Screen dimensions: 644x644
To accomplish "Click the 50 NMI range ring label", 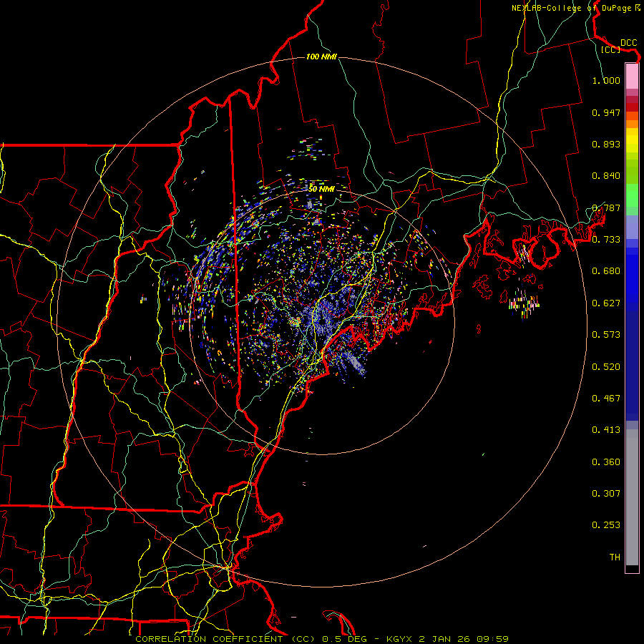I will [x=321, y=189].
